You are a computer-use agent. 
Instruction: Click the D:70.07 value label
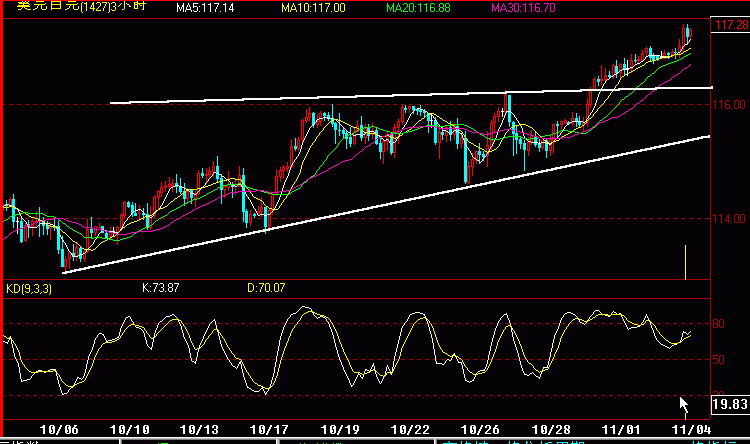coord(266,288)
